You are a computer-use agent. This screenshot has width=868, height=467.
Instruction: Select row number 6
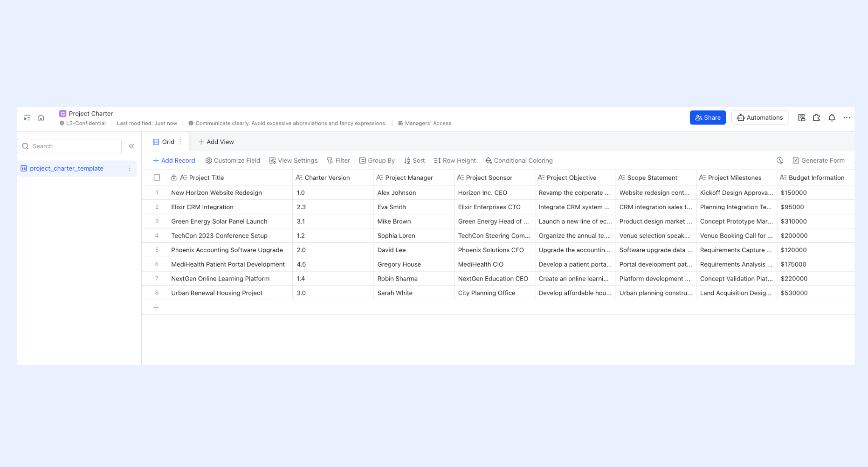(x=157, y=265)
